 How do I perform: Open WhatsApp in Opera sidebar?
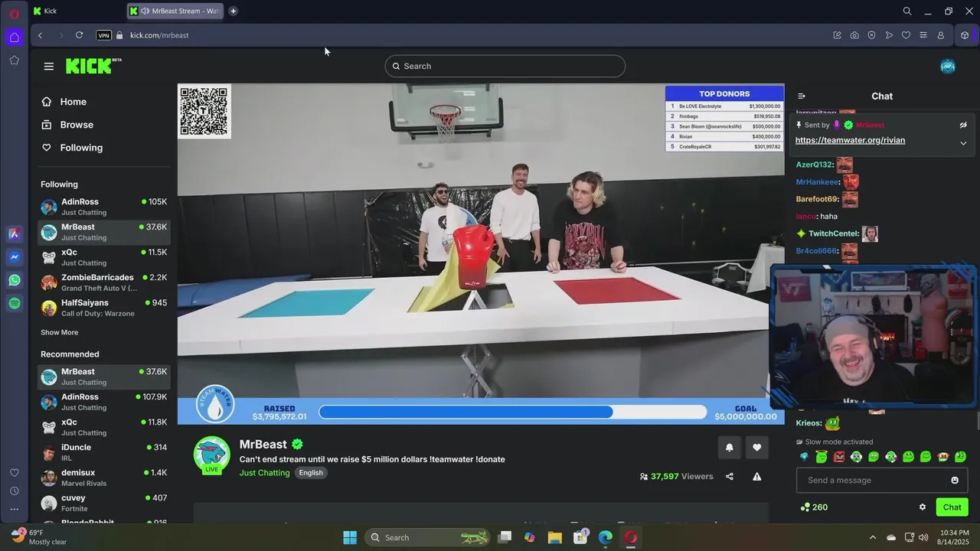coord(15,280)
